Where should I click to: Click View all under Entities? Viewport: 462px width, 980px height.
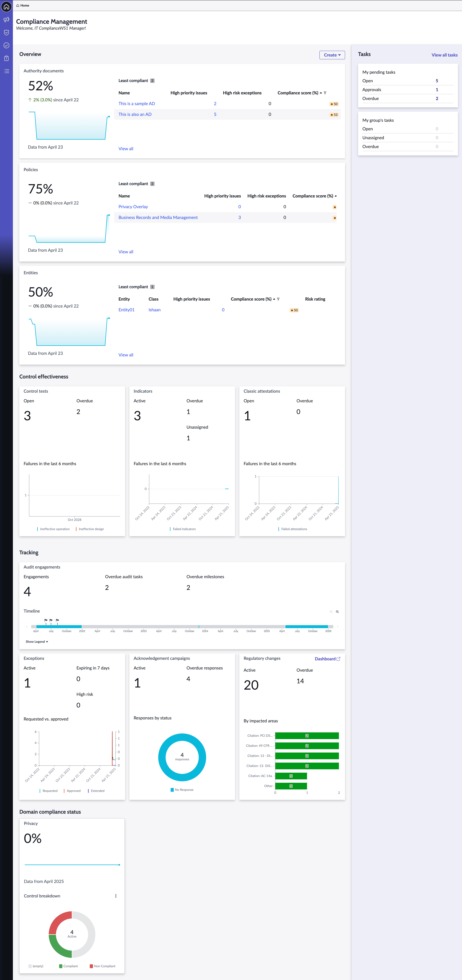pyautogui.click(x=126, y=355)
